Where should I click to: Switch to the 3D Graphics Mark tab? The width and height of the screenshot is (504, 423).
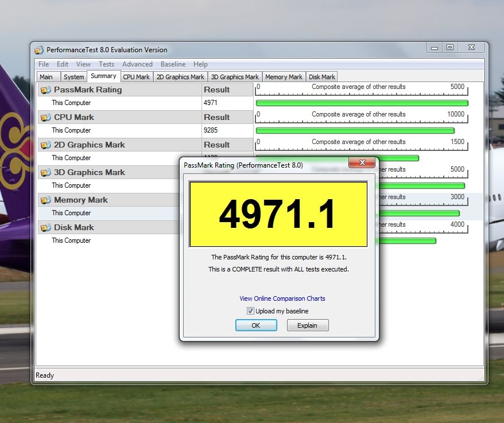click(x=235, y=77)
